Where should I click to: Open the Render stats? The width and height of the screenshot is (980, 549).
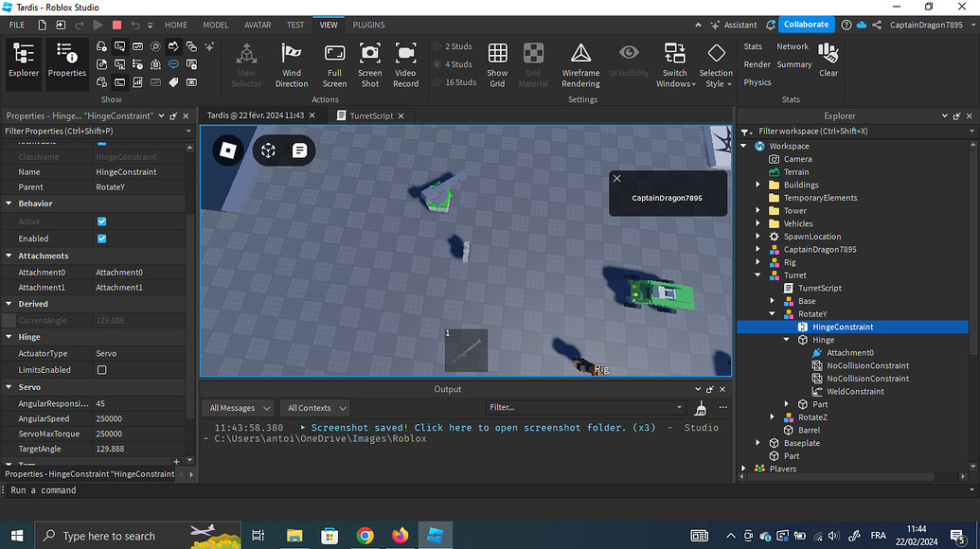coord(757,64)
